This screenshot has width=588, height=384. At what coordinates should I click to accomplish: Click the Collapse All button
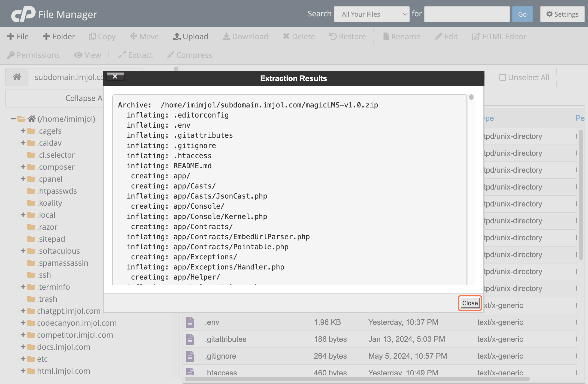(x=54, y=98)
